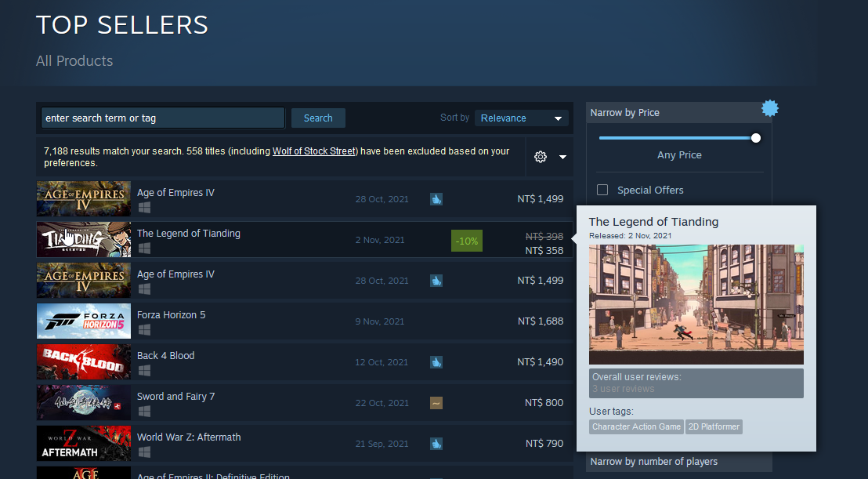Click the Windows icon in The Legend of Tianding row

click(144, 248)
